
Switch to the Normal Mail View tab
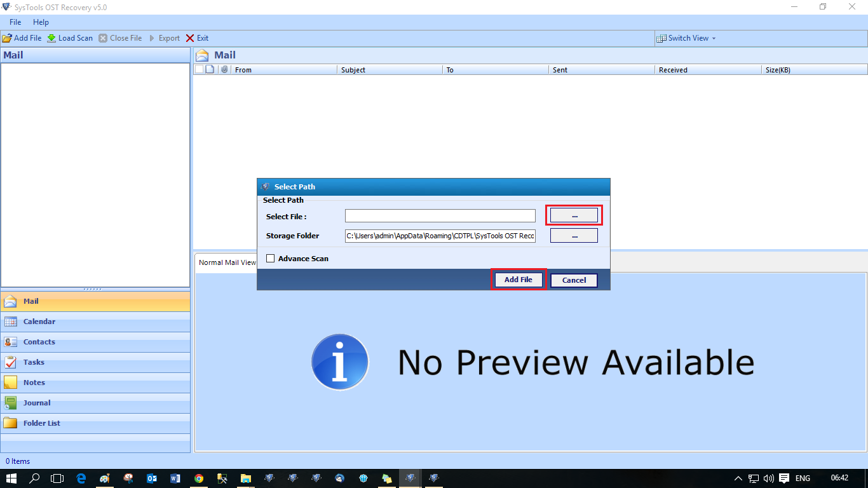click(x=227, y=262)
